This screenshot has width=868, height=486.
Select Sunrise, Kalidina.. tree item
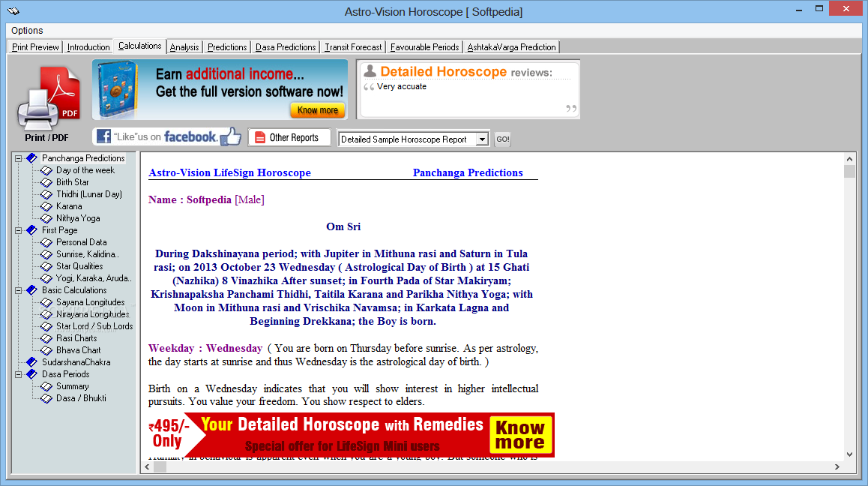(x=88, y=254)
